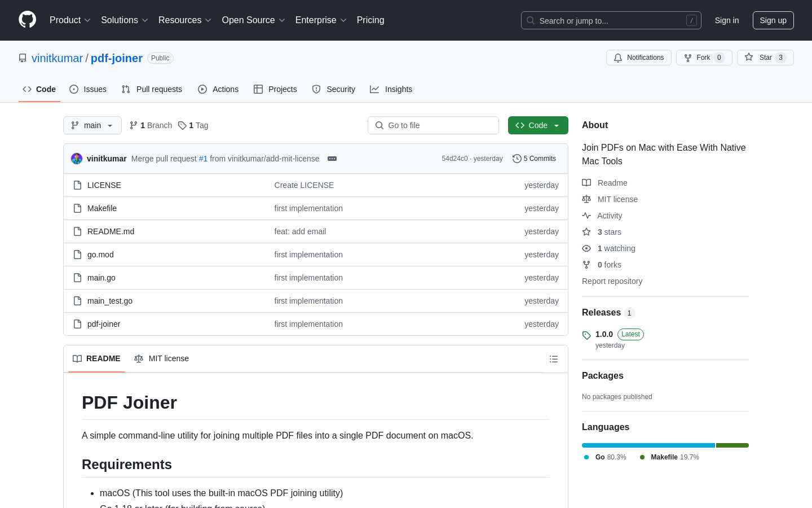Open the feat: add email commit message
This screenshot has height=508, width=812.
point(300,231)
